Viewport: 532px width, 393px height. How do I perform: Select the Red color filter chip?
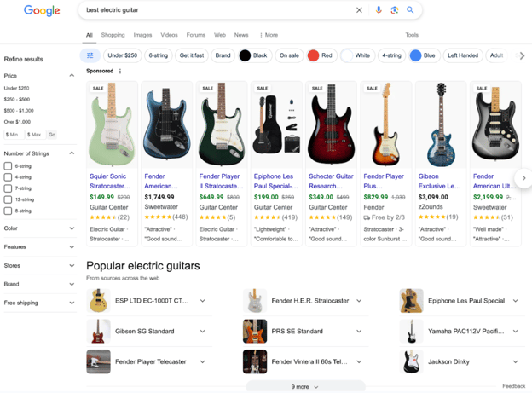point(321,55)
